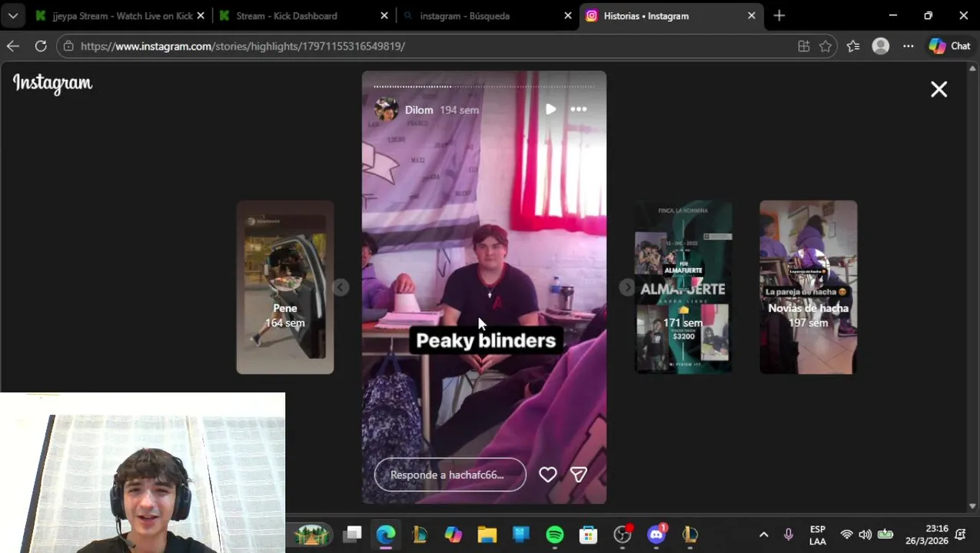The height and width of the screenshot is (553, 980).
Task: Open a new browser tab
Action: point(779,15)
